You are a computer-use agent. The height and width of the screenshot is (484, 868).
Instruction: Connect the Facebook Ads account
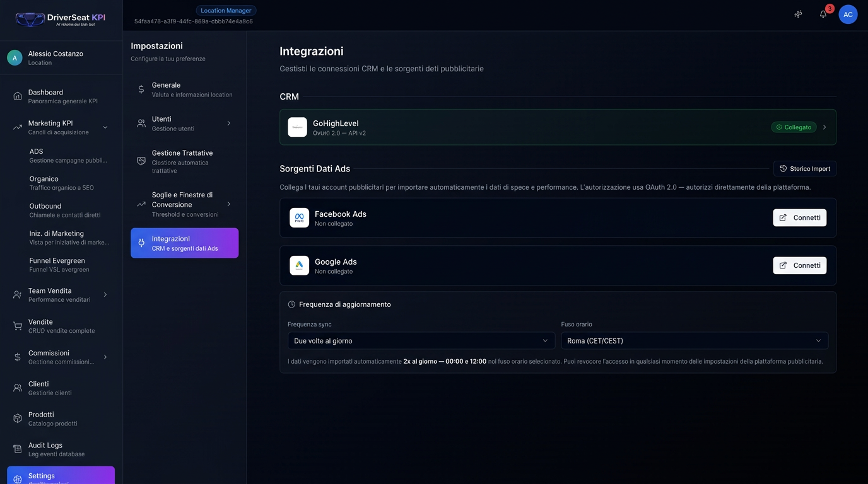pyautogui.click(x=799, y=217)
